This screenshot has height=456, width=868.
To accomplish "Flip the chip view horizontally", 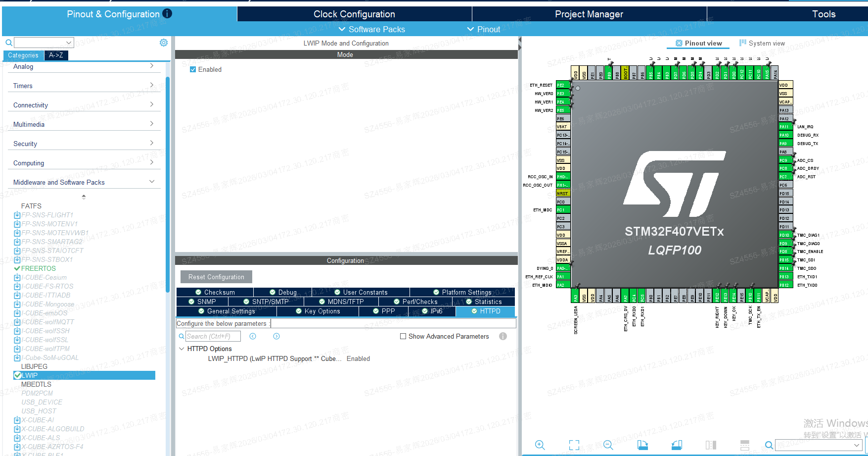I will click(x=711, y=445).
